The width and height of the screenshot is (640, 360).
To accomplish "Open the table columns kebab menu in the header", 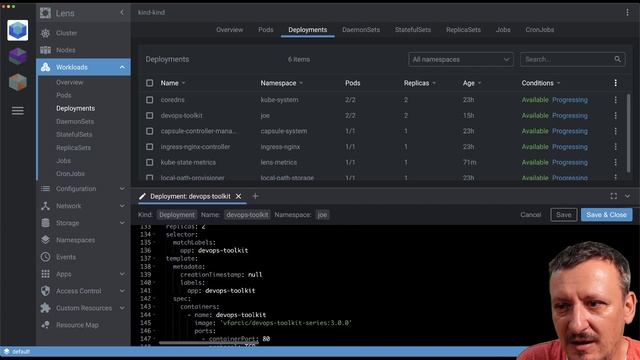I will tap(616, 83).
